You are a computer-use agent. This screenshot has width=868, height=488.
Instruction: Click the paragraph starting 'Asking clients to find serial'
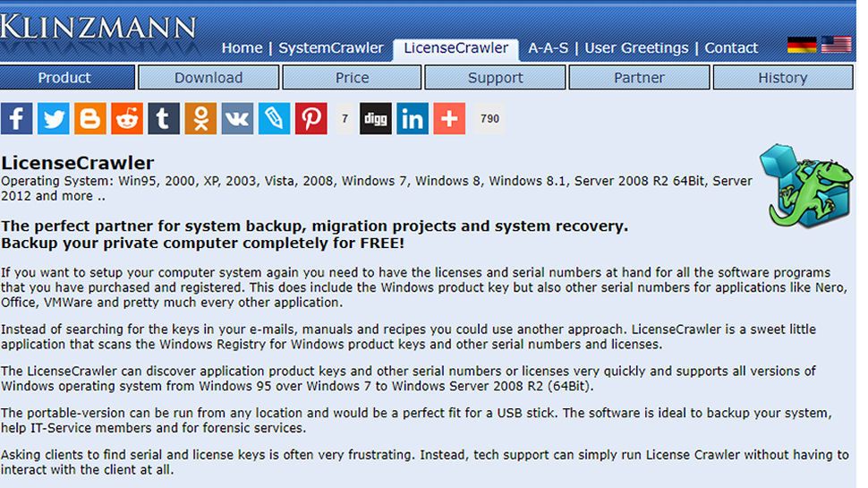(x=424, y=462)
